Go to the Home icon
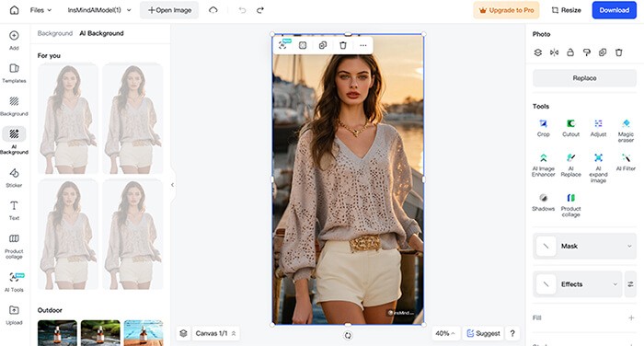This screenshot has height=346, width=644. click(14, 10)
